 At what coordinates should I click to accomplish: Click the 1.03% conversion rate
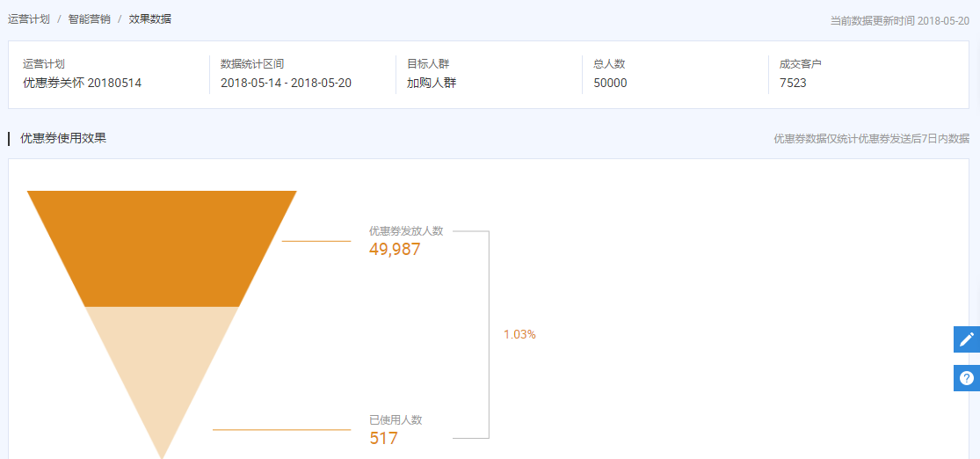(519, 334)
